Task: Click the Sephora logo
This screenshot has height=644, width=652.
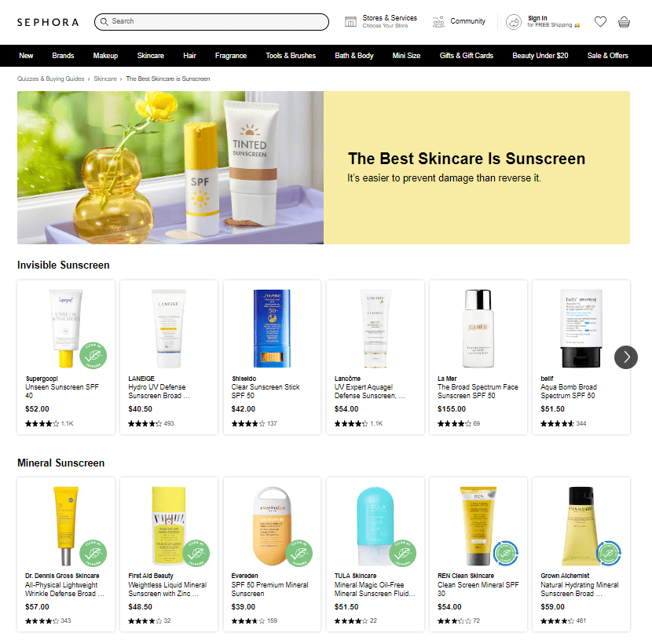Action: pos(48,22)
